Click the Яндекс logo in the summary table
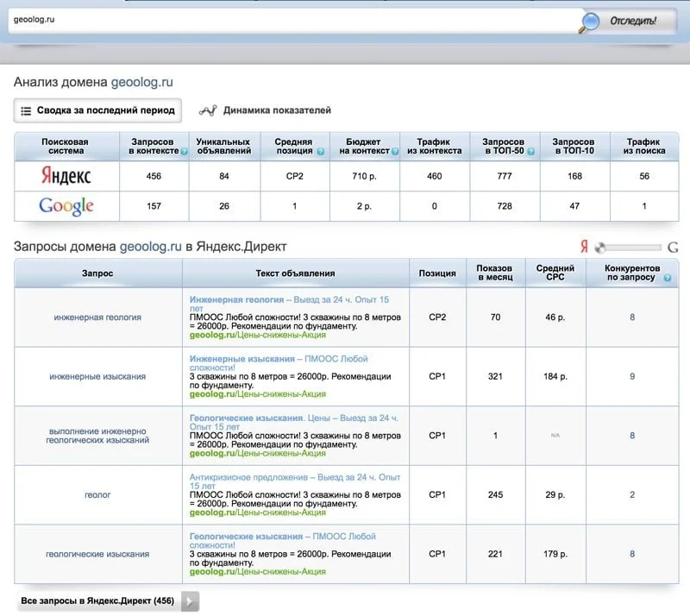Image resolution: width=690 pixels, height=616 pixels. coord(66,176)
